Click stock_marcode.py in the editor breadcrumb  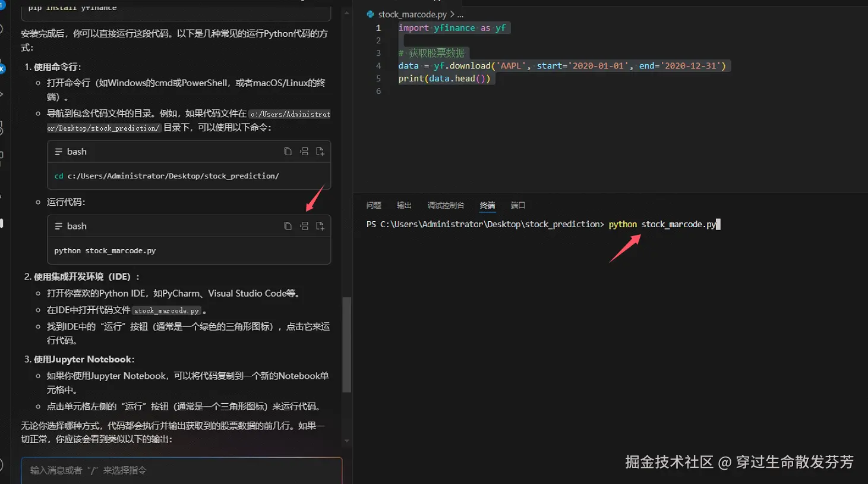pos(412,14)
